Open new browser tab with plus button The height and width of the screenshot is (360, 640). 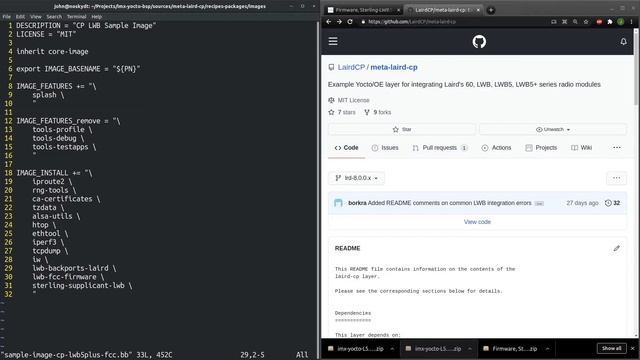491,10
